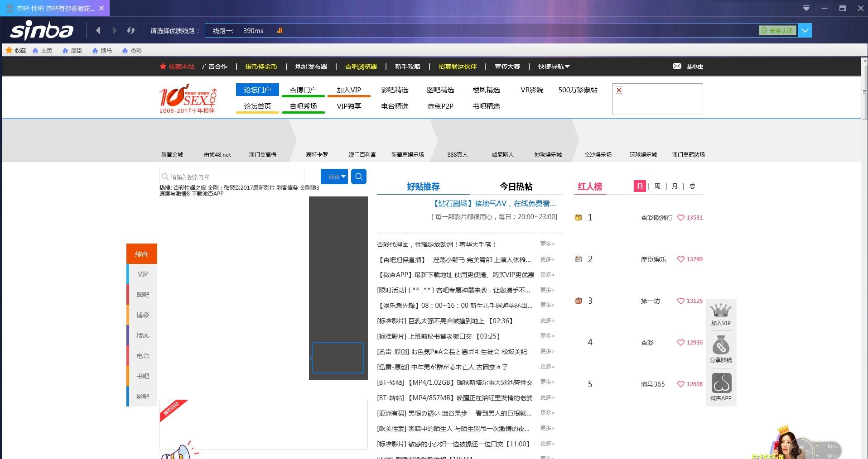This screenshot has height=459, width=868.
Task: Click the site's 10-year anniversary logo
Action: (188, 98)
